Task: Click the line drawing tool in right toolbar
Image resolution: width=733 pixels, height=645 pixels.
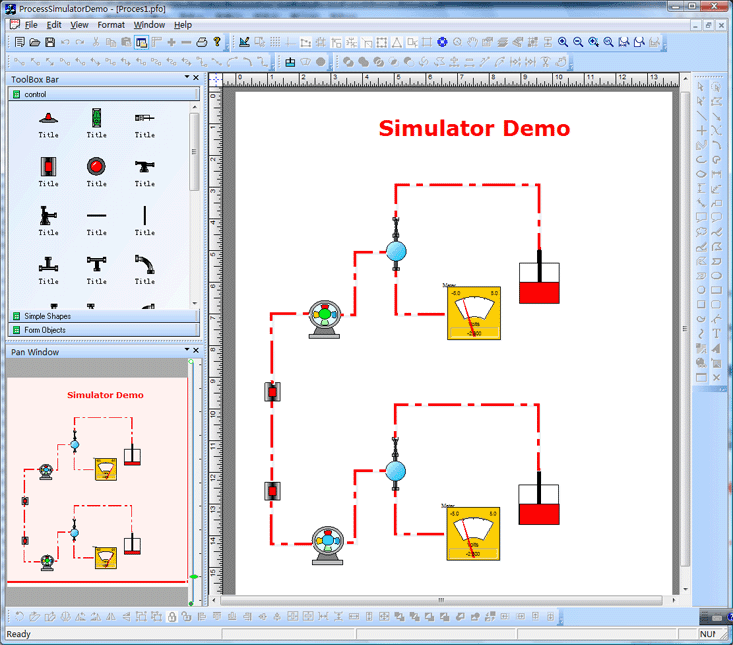Action: point(701,116)
